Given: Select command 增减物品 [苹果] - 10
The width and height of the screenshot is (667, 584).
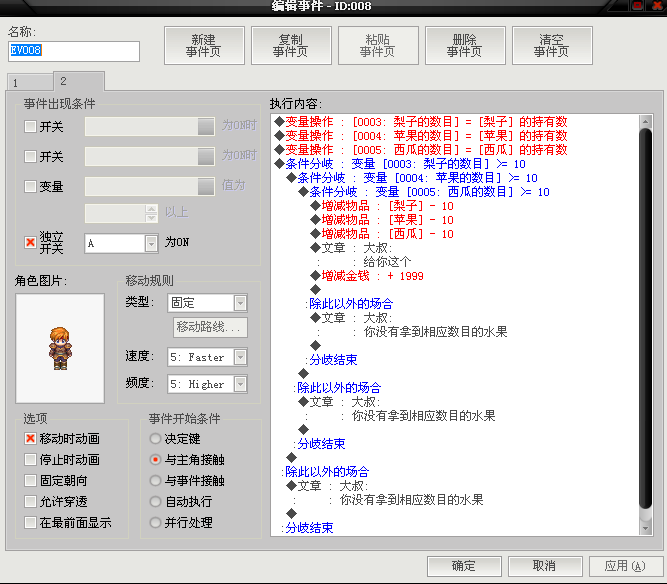Looking at the screenshot, I should (x=382, y=220).
